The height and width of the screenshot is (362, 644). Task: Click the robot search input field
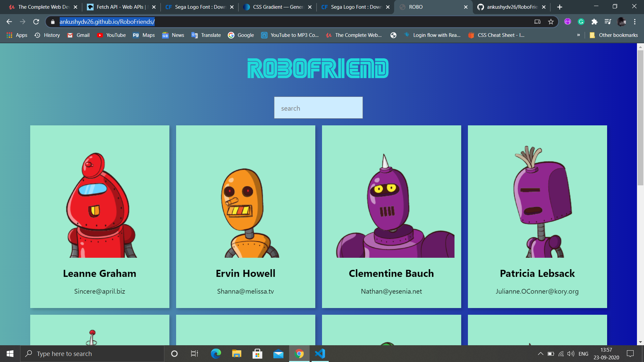(x=318, y=108)
